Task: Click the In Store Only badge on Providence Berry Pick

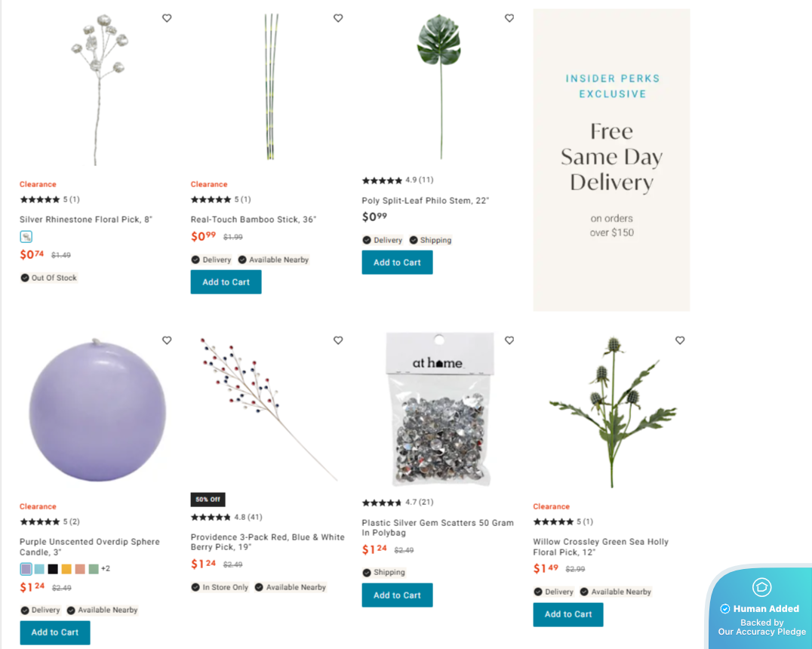Action: coord(220,587)
